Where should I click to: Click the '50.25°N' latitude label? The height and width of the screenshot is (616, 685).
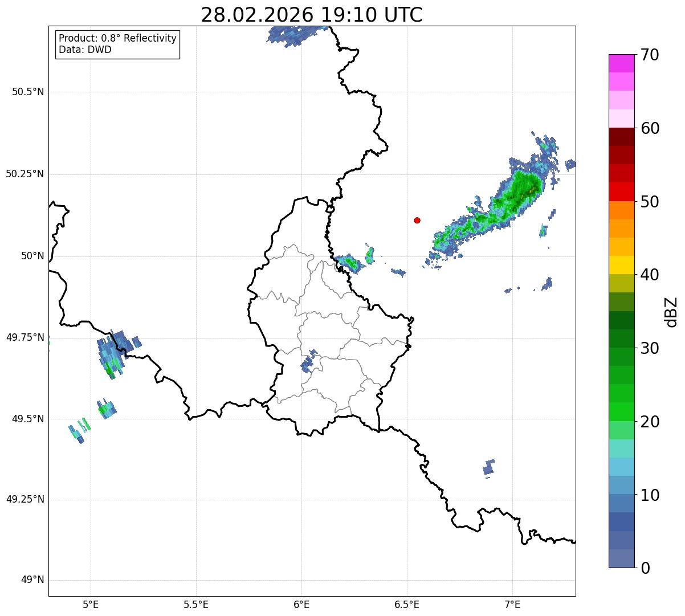click(x=25, y=174)
